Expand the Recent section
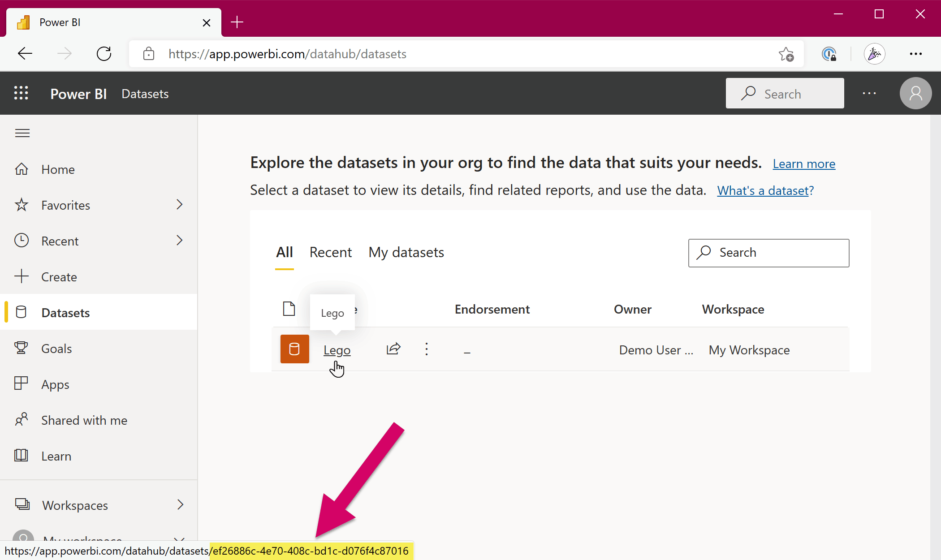941x560 pixels. pyautogui.click(x=179, y=241)
